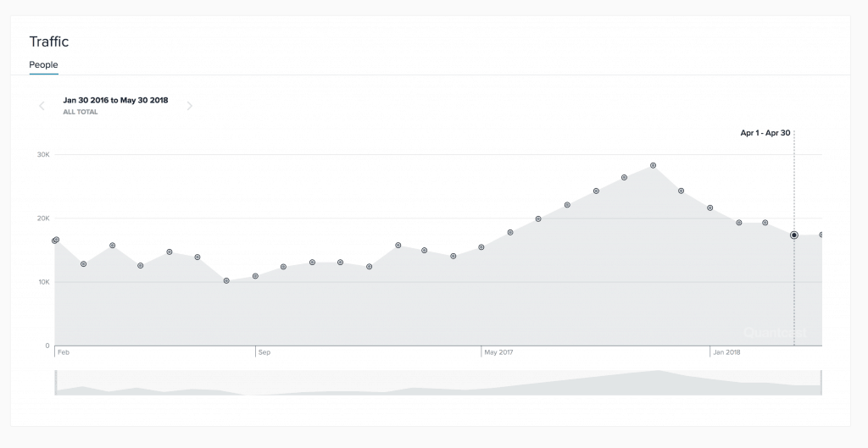
Task: Go to the previous date range arrow
Action: click(x=42, y=106)
